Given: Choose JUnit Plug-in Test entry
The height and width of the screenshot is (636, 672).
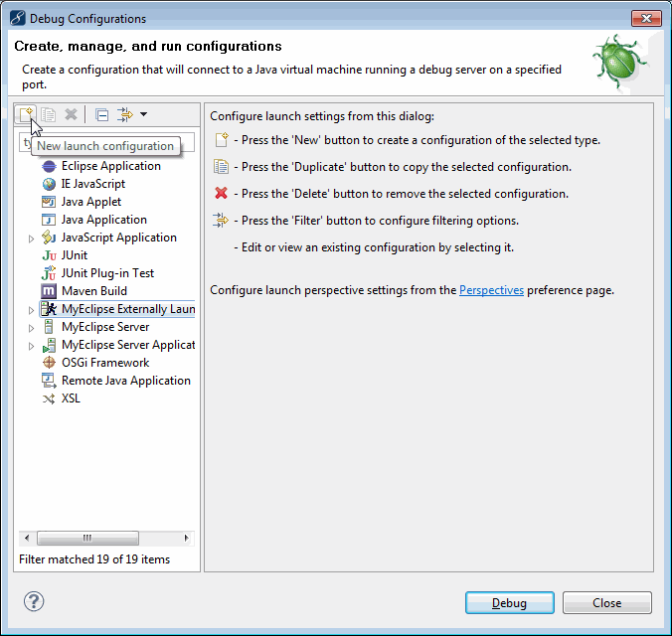Looking at the screenshot, I should [107, 273].
